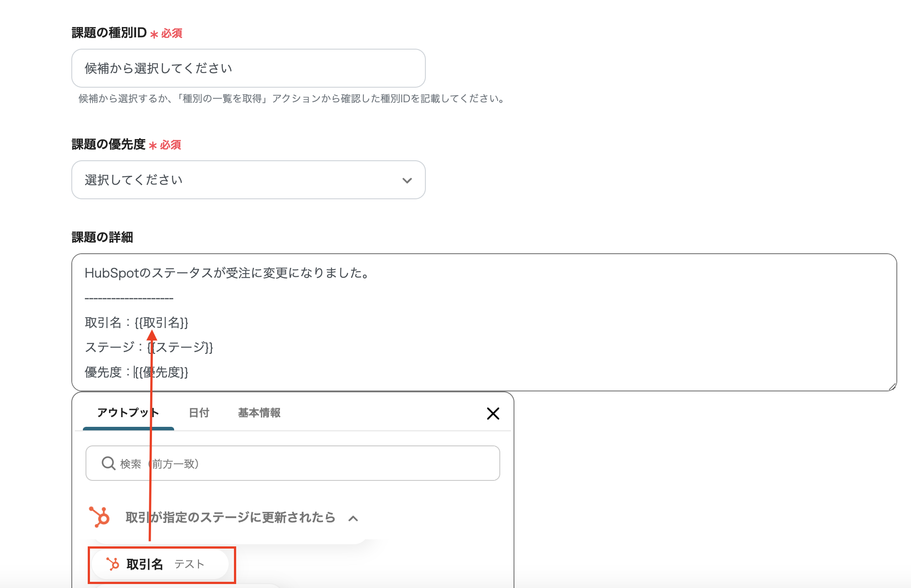Image resolution: width=911 pixels, height=588 pixels.
Task: Click the {{ステージ}} placeholder in the description
Action: [180, 348]
